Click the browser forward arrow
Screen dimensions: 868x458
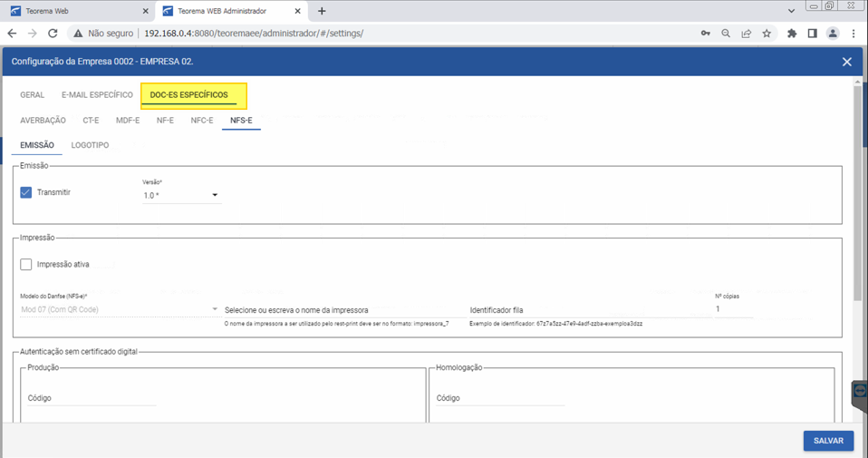coord(32,34)
